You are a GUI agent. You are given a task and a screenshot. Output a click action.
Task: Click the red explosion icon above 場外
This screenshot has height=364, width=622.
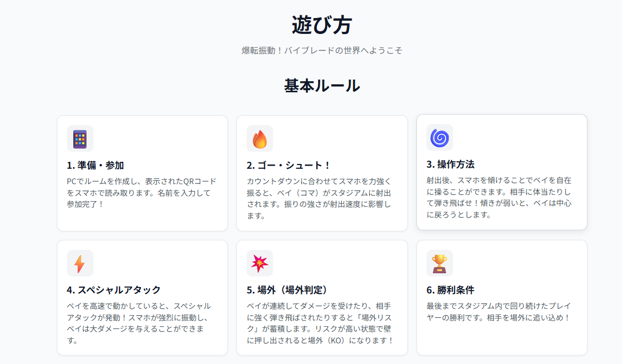coord(260,263)
